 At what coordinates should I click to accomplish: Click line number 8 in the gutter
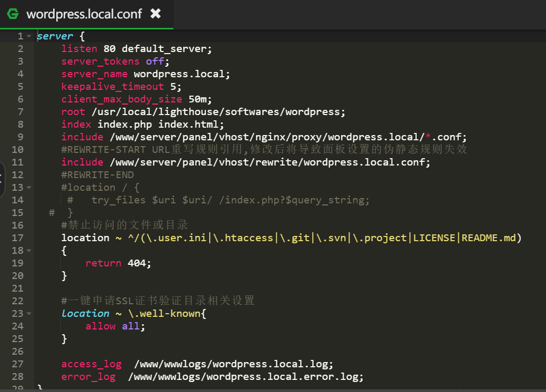(x=20, y=125)
